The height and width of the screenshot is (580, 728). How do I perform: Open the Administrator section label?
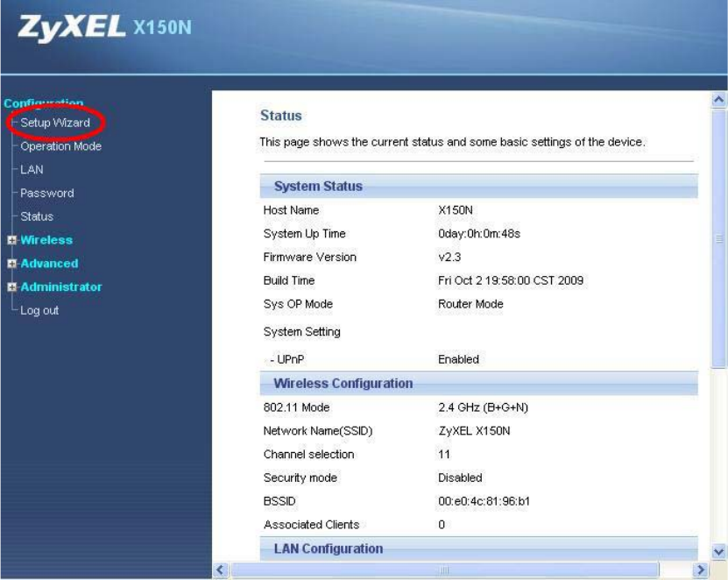[60, 287]
